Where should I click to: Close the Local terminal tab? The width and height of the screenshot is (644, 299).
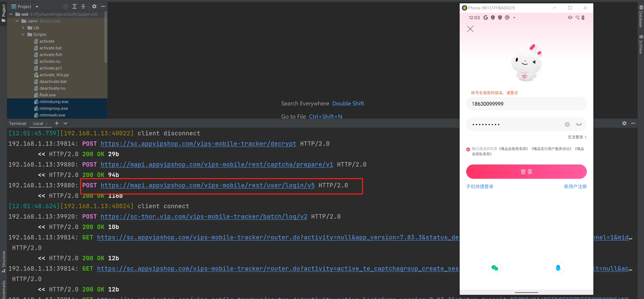point(47,124)
